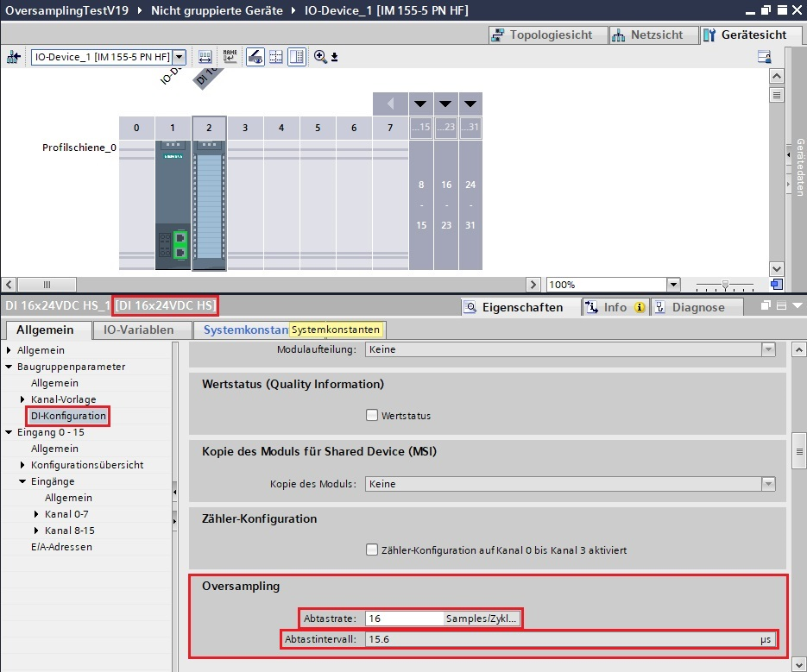This screenshot has width=807, height=672.
Task: Click the inspector window layout icon
Action: tap(781, 305)
